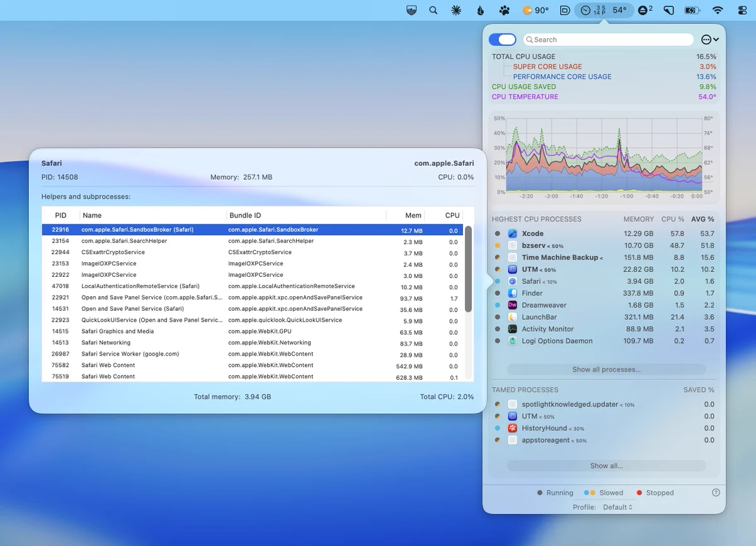This screenshot has height=546, width=756.
Task: Open the Profile Default popup menu
Action: (x=617, y=507)
